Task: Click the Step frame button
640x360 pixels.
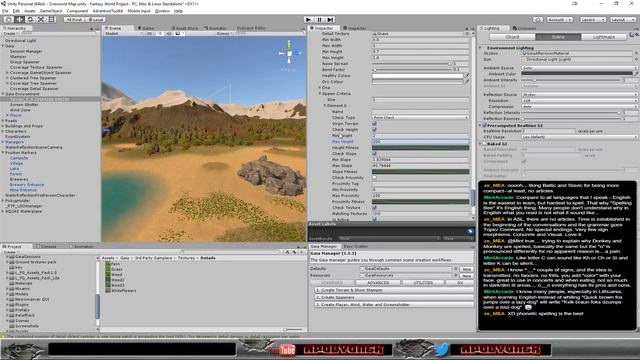Action: [331, 19]
